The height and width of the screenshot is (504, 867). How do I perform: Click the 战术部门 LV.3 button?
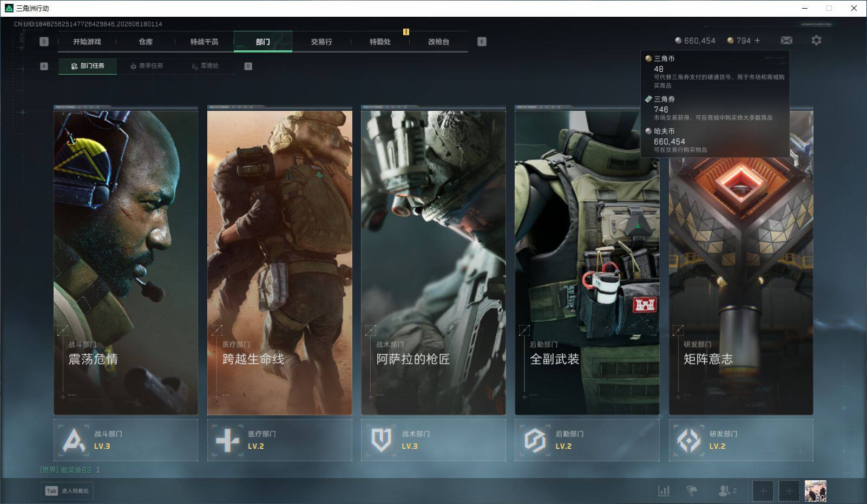pyautogui.click(x=433, y=440)
